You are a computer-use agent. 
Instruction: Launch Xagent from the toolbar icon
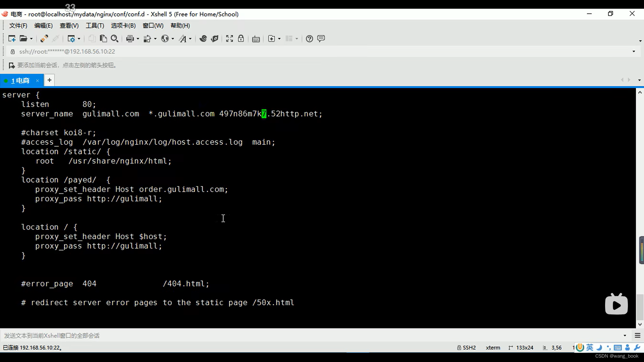tap(215, 39)
